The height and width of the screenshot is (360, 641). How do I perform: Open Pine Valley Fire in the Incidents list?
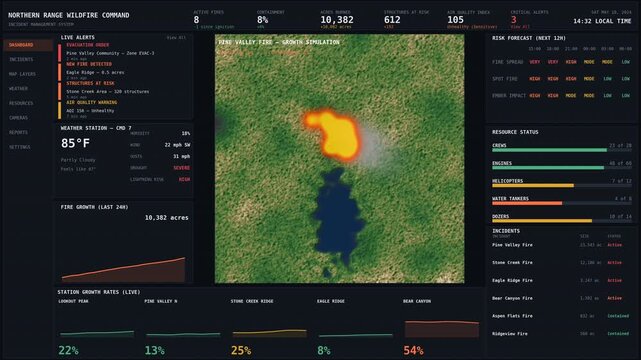[x=512, y=245]
